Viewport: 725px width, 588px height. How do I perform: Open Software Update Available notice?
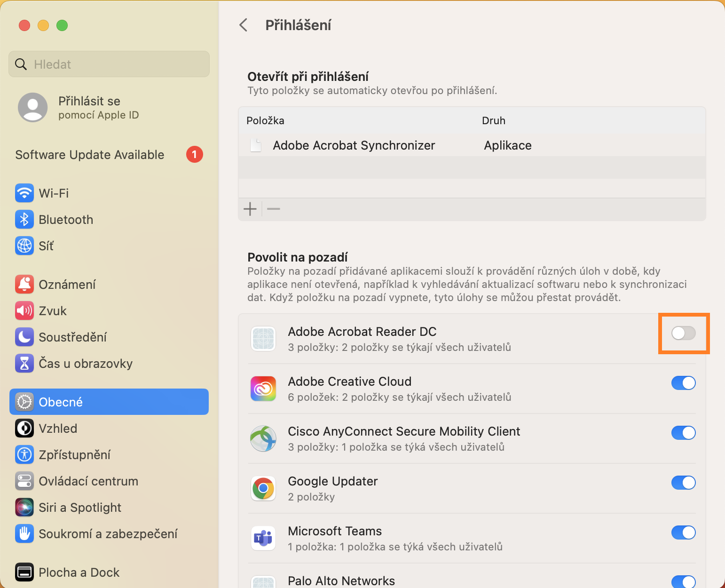(90, 155)
